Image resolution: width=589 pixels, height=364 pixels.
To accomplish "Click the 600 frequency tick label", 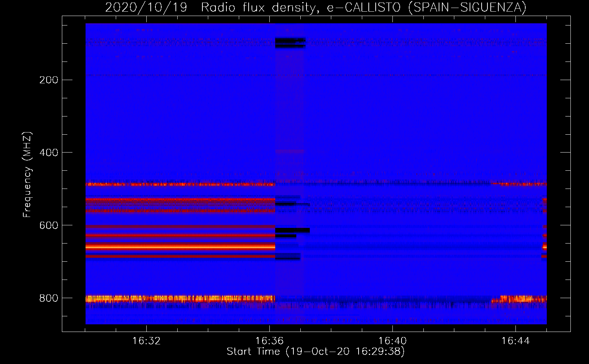I will (49, 225).
